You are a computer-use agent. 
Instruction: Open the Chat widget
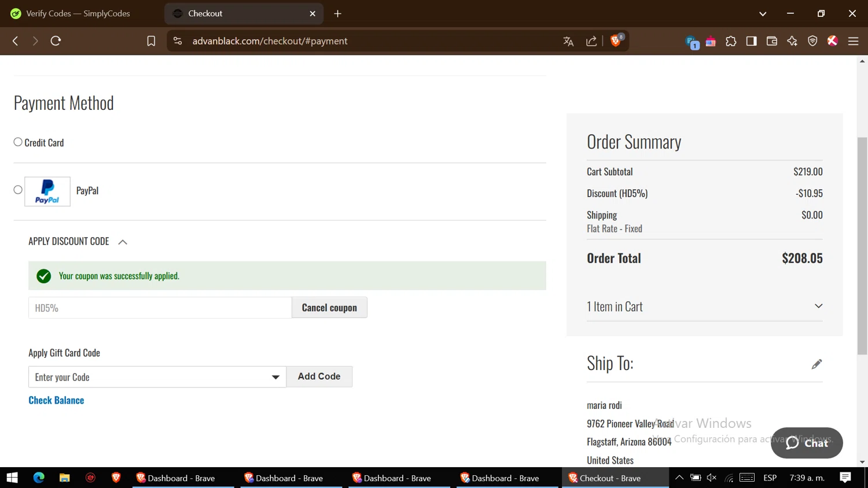pyautogui.click(x=807, y=443)
